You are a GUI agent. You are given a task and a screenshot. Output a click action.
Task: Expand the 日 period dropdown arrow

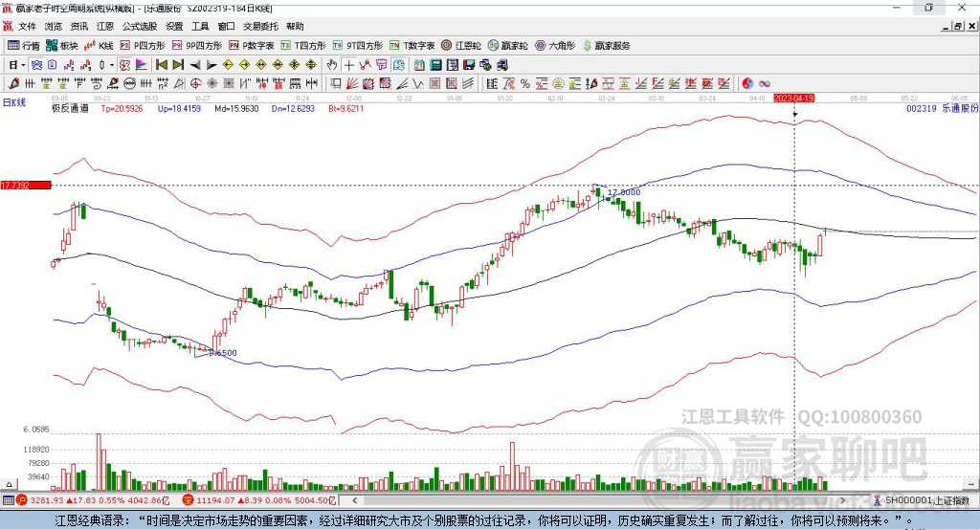click(x=23, y=65)
